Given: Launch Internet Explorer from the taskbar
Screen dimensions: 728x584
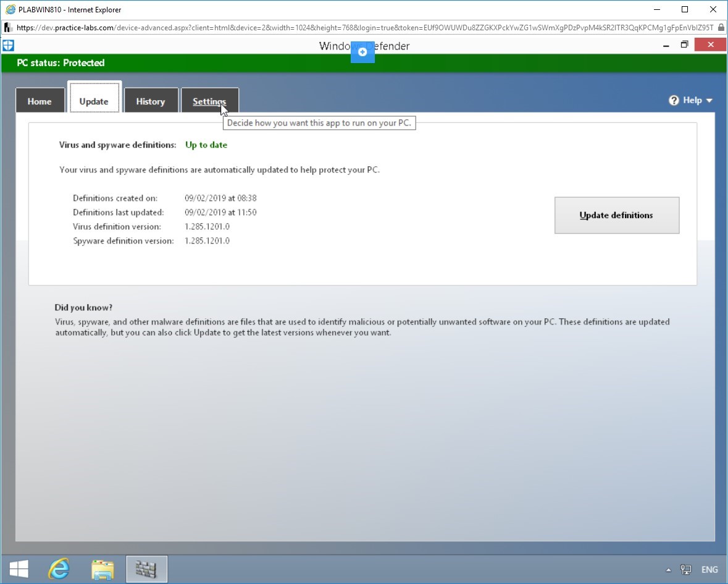Looking at the screenshot, I should coord(59,569).
